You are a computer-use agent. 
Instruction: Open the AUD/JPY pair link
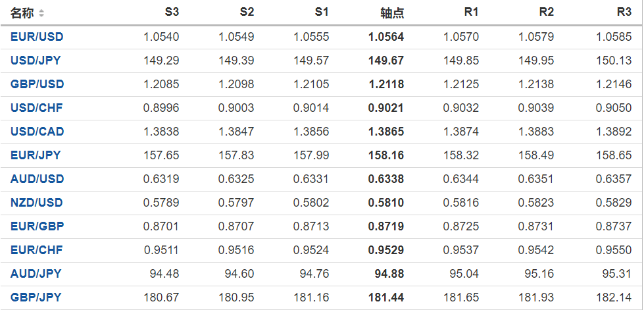pos(36,274)
